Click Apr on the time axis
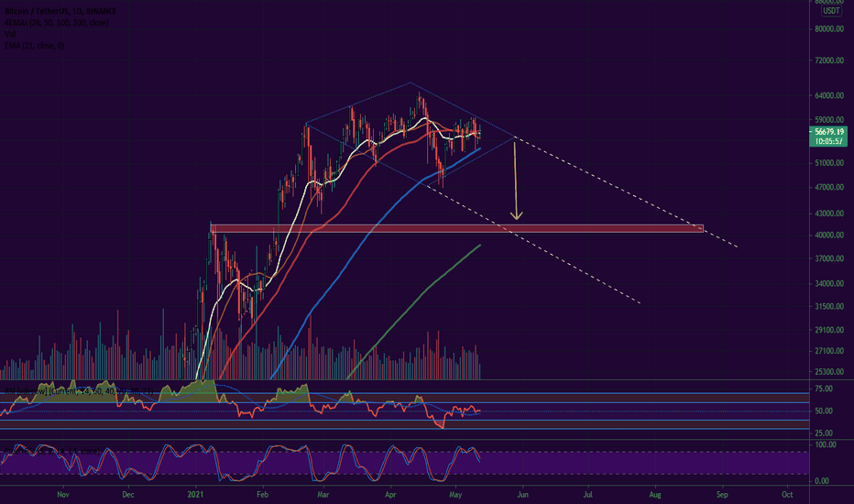 [x=390, y=495]
